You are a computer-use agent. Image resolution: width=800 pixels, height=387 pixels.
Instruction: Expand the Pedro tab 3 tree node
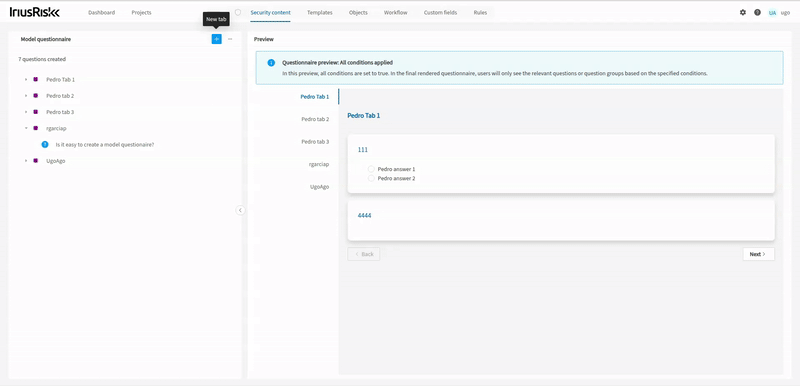click(x=26, y=112)
